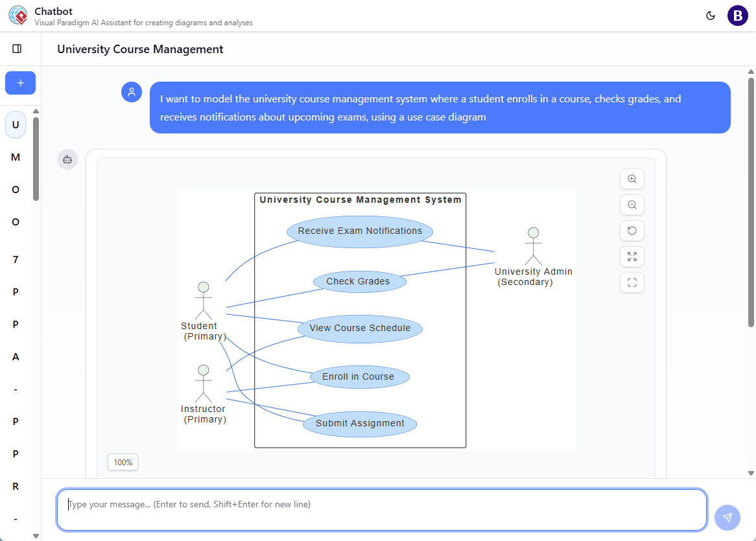Click the bot avatar beside the diagram
The height and width of the screenshot is (541, 756).
[x=67, y=159]
